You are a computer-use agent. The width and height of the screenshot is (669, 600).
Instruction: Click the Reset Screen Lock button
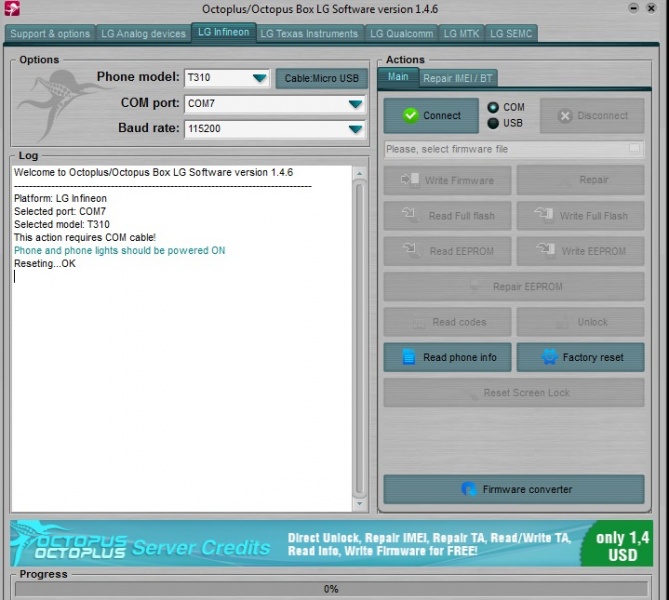[x=514, y=393]
